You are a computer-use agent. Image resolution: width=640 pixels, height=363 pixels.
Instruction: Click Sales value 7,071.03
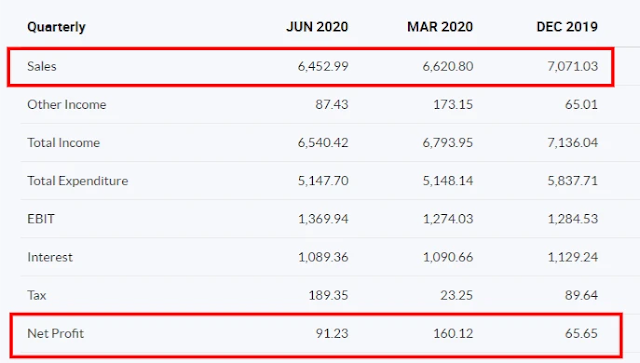pos(573,66)
